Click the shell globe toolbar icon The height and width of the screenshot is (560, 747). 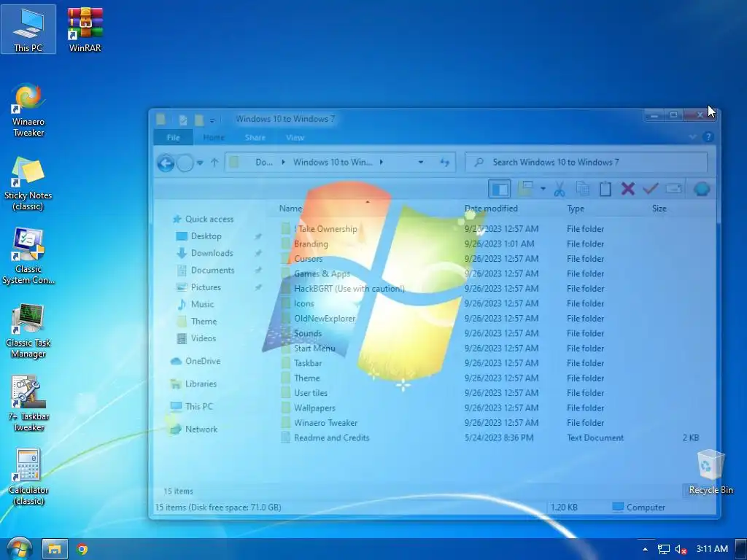coord(702,189)
